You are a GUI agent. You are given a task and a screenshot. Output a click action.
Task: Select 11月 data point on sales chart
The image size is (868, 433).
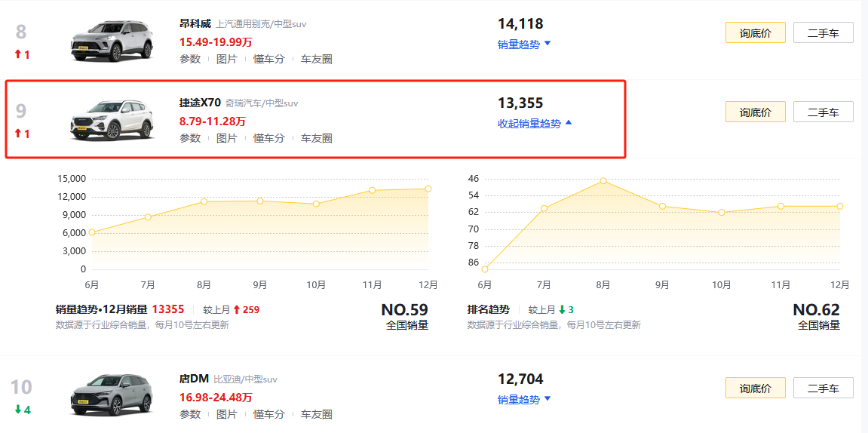pos(372,191)
